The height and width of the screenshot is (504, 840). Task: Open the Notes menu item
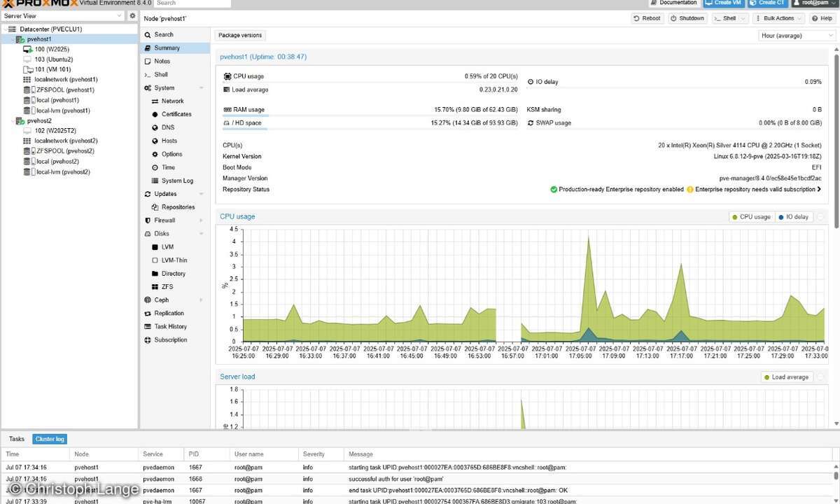(x=175, y=62)
